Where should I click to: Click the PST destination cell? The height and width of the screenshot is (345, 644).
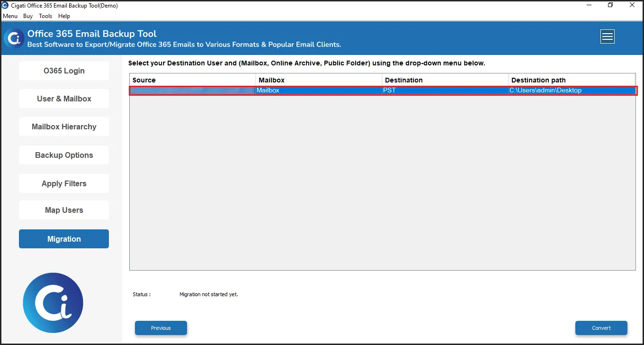(x=445, y=90)
